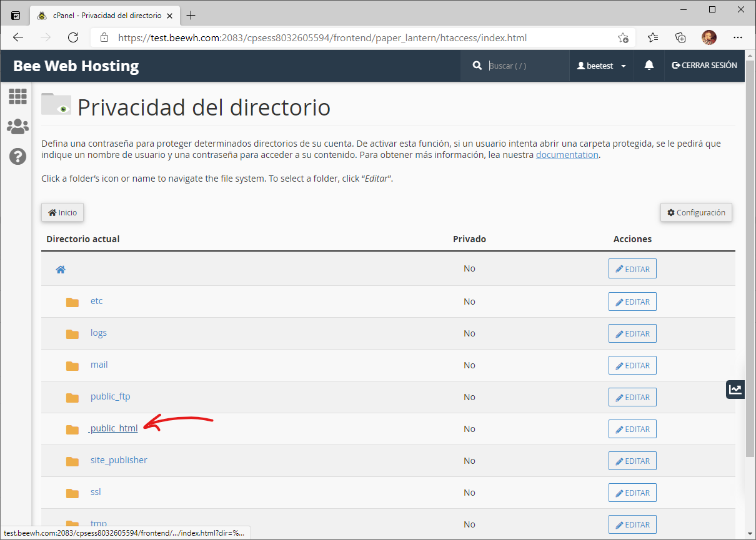Screen dimensions: 756x540
Task: Click the vertical page scrollbar
Action: coord(750,268)
